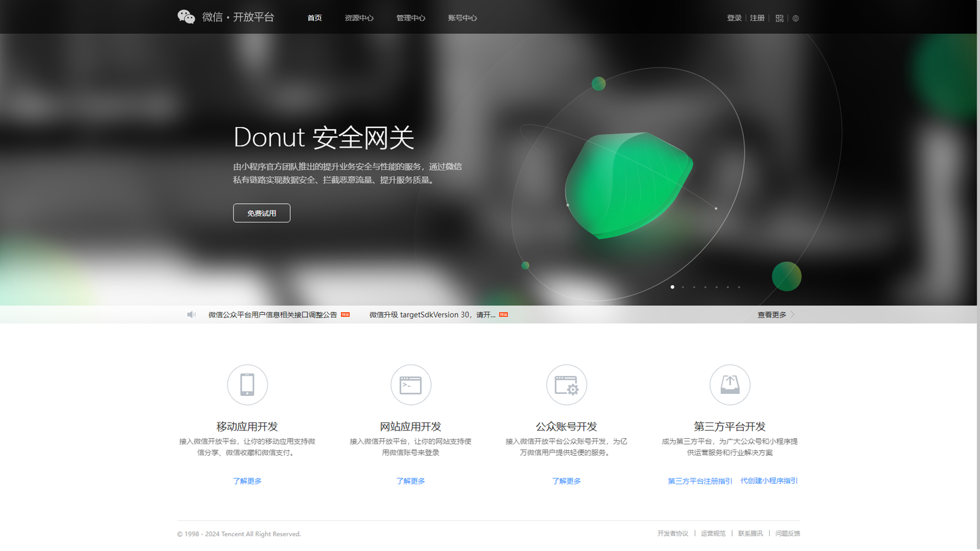Open 了解更多 under 移动应用开发
This screenshot has height=551, width=980.
click(247, 481)
